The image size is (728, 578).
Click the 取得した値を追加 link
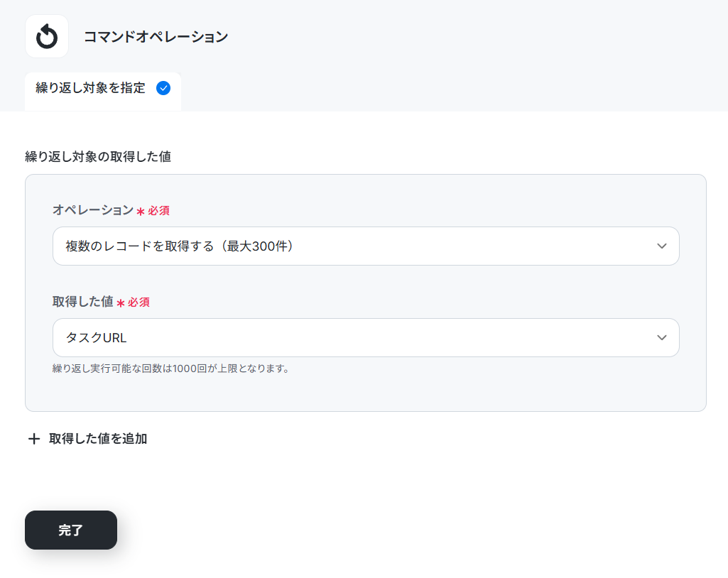click(x=98, y=439)
